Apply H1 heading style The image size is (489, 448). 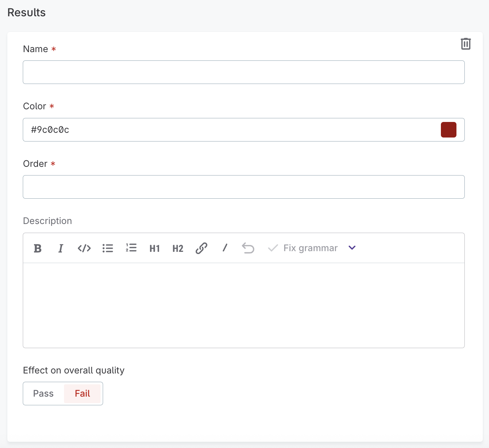(x=154, y=248)
